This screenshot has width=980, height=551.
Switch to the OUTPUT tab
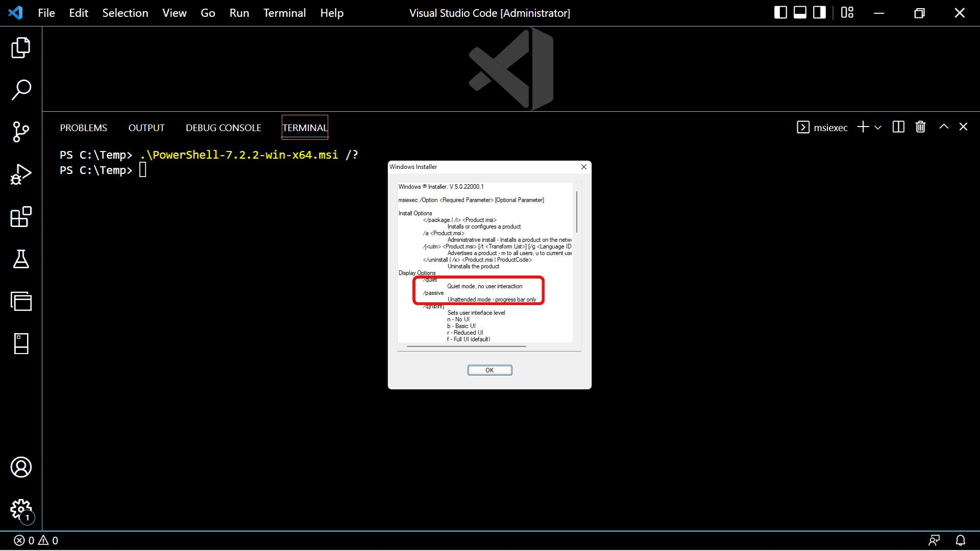(x=146, y=128)
